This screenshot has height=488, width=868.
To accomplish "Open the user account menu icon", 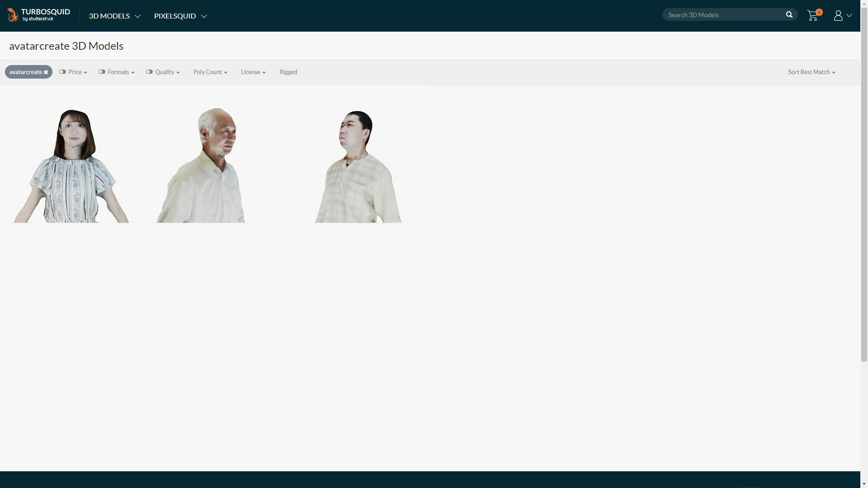I will (x=839, y=16).
